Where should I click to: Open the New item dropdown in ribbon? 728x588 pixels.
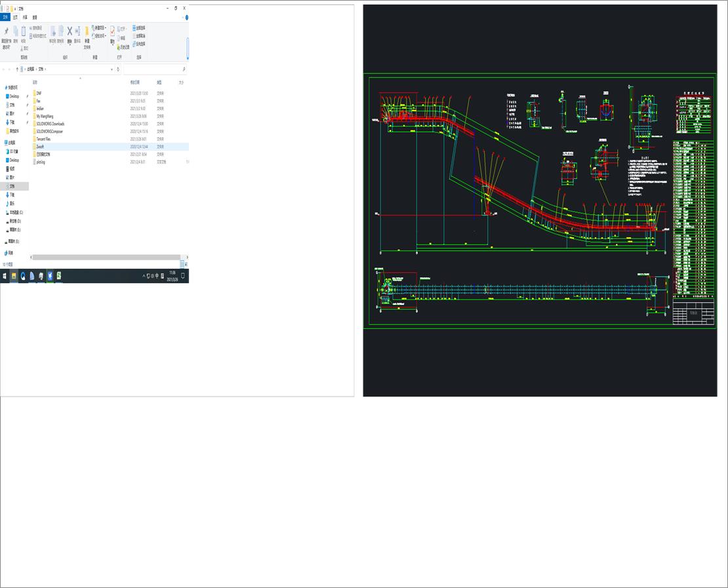point(99,28)
